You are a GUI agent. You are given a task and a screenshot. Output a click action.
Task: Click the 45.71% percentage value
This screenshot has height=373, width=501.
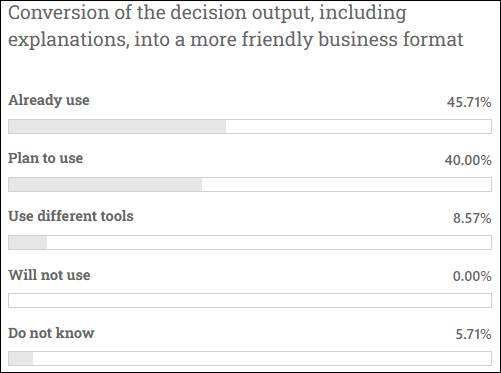coord(469,102)
